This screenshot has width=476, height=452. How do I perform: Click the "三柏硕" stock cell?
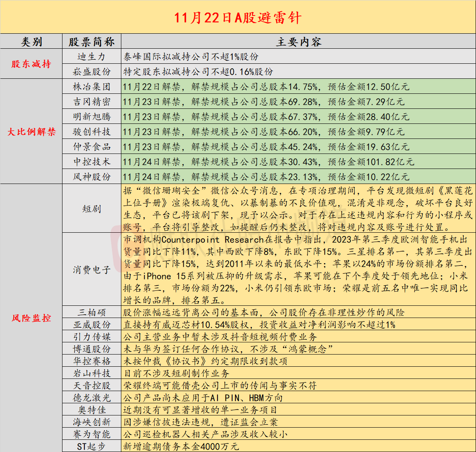[x=92, y=313]
